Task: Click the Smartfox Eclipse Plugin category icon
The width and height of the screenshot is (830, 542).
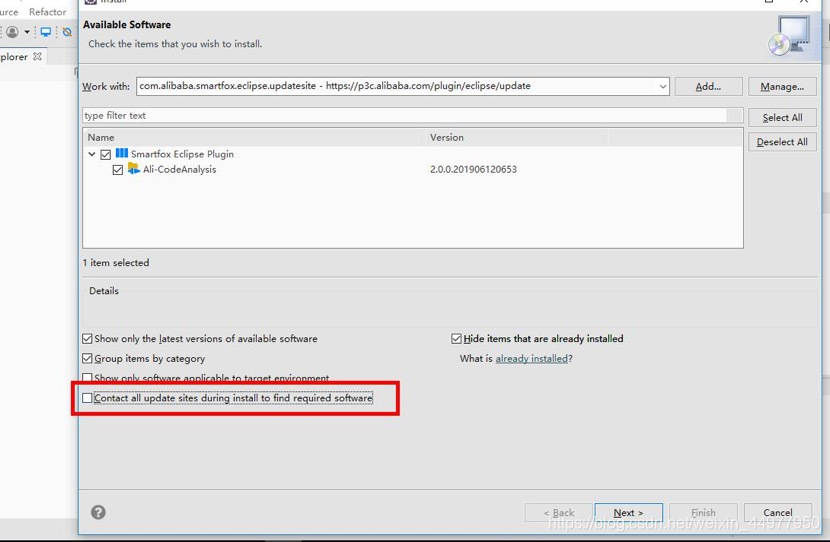Action: (122, 153)
